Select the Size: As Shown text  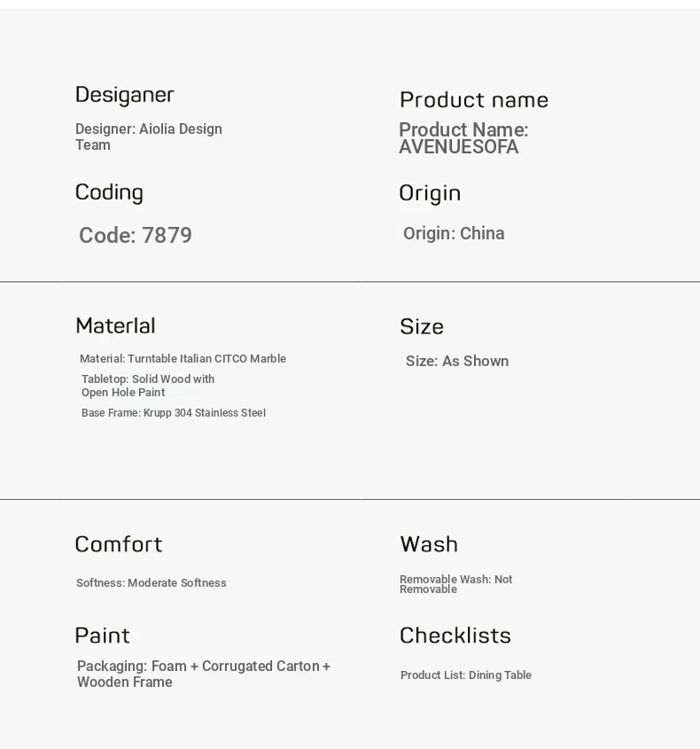pyautogui.click(x=457, y=362)
